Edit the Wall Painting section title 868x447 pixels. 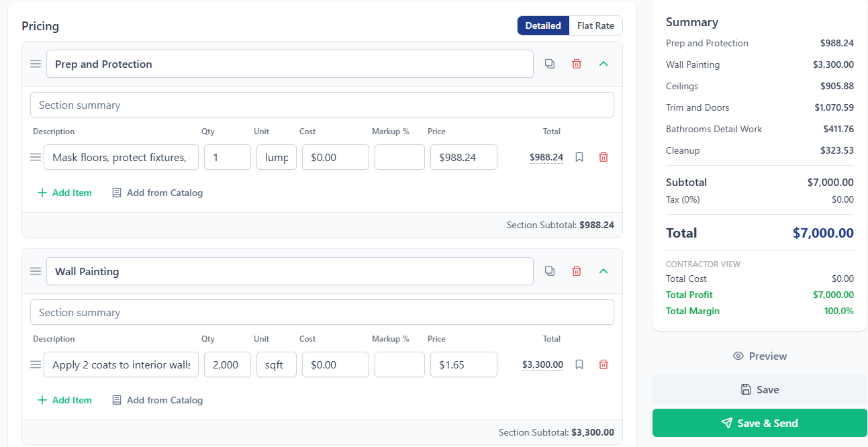point(290,271)
